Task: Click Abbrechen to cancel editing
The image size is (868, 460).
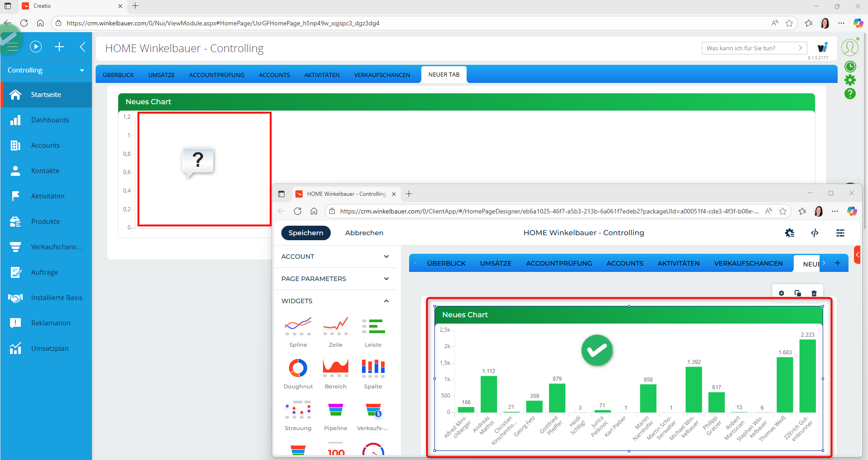Action: tap(364, 233)
